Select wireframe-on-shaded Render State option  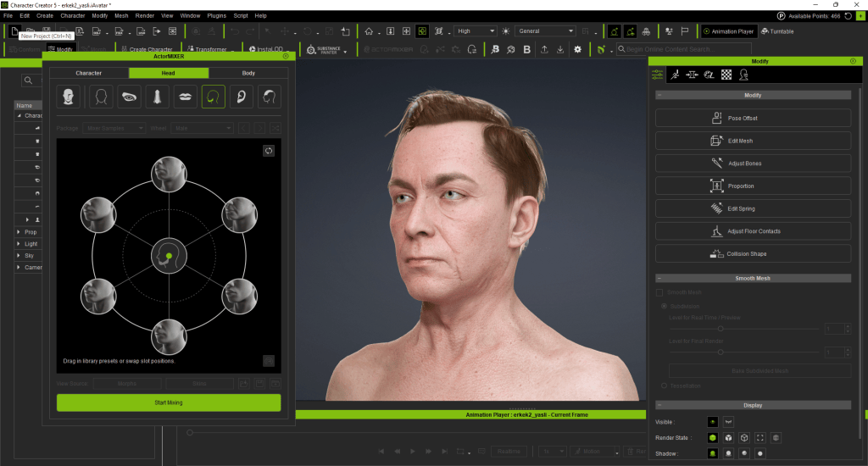(728, 438)
